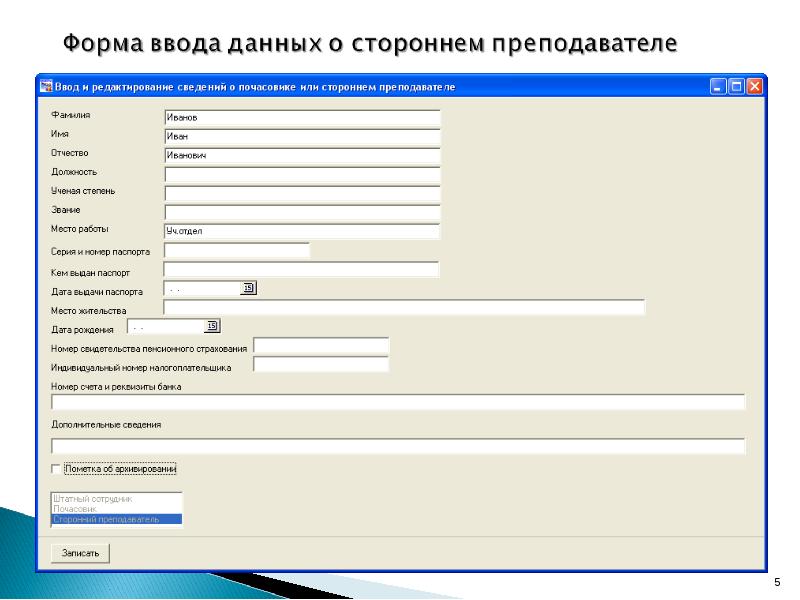Screen dimensions: 800x600
Task: Select 'Штатный сотрудник' in the list
Action: tap(116, 498)
